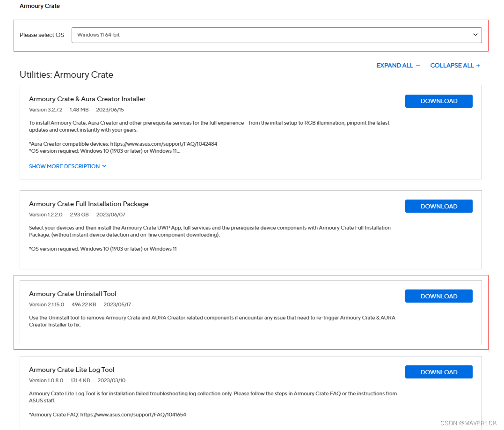Click '2.93 GB' file size
This screenshot has width=504, height=430.
(80, 215)
